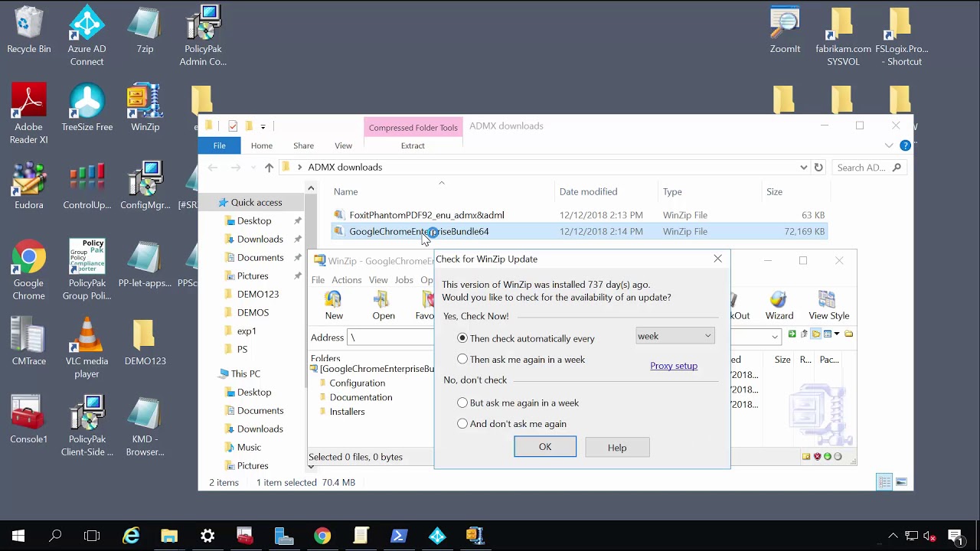This screenshot has width=980, height=551.
Task: Open the Proxy setup link
Action: point(674,366)
